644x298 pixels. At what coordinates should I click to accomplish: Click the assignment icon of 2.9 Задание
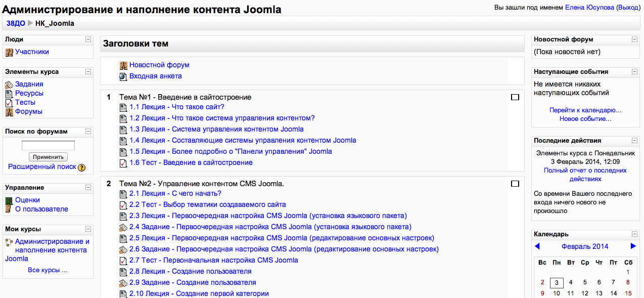(x=123, y=283)
